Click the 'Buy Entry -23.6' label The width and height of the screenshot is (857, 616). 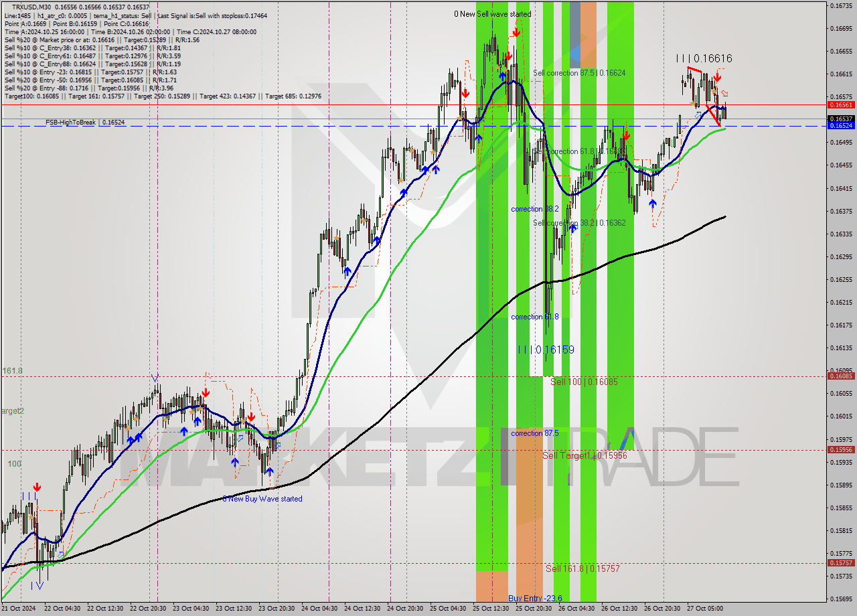(x=535, y=598)
